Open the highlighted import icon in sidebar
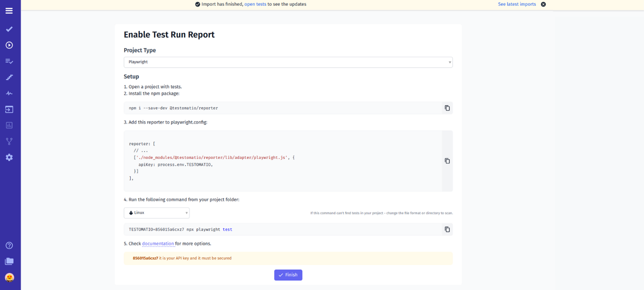 pos(9,109)
